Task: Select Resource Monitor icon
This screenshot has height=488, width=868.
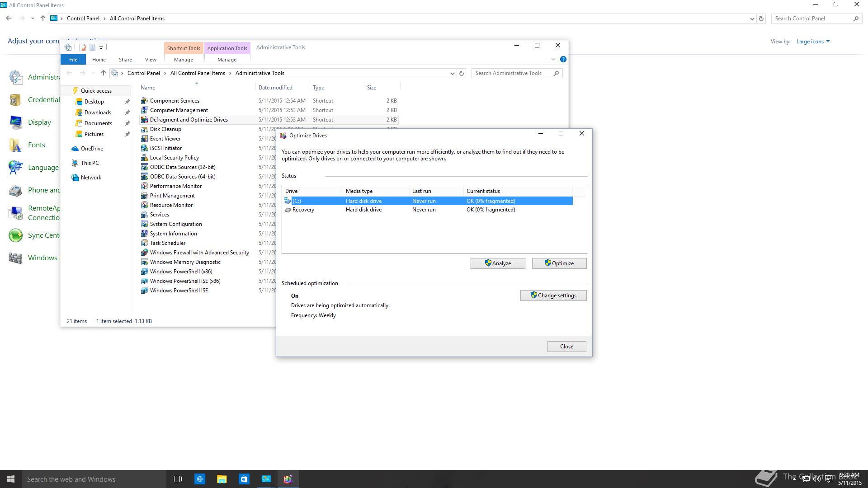Action: coord(144,205)
